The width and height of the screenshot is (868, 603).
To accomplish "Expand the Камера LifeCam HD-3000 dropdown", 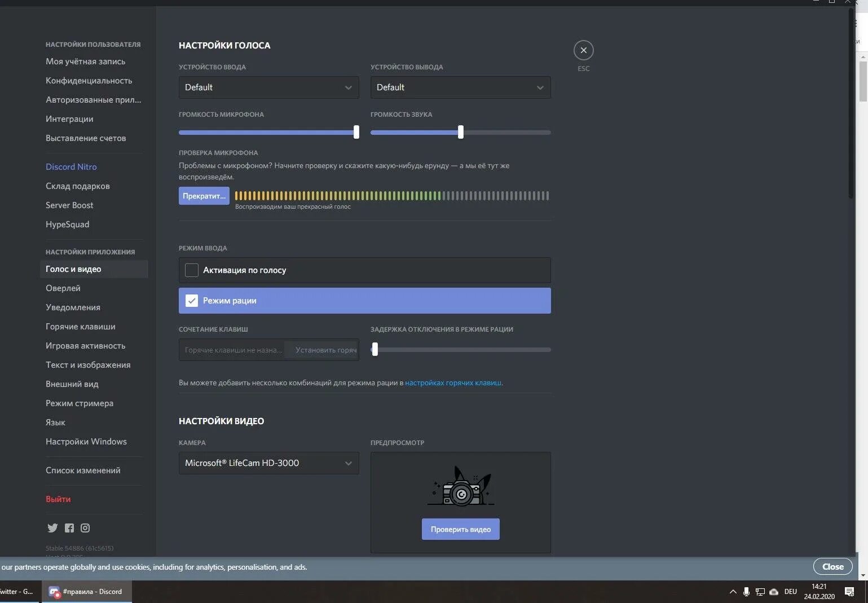I will [x=268, y=463].
